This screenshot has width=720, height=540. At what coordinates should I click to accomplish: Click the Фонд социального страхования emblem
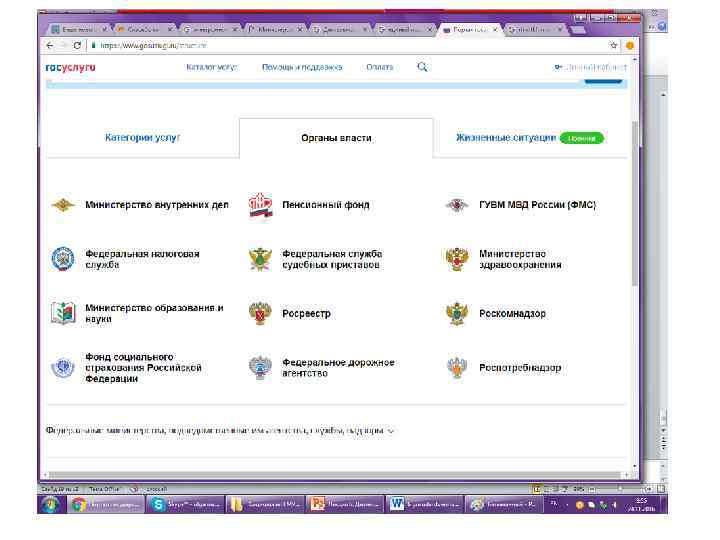63,368
